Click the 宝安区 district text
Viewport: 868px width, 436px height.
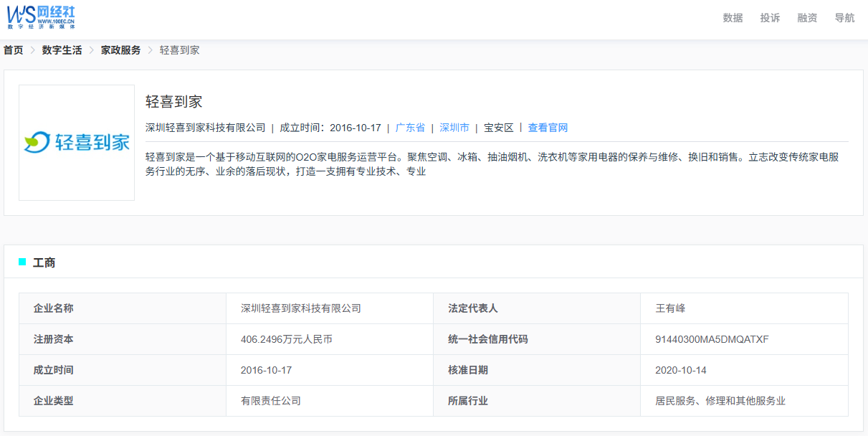click(499, 128)
